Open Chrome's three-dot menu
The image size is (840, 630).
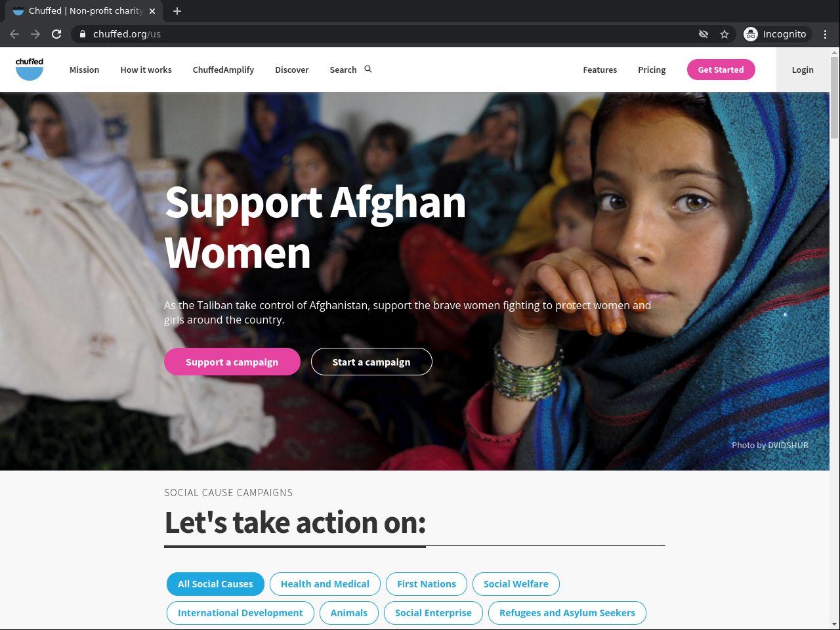click(x=826, y=34)
